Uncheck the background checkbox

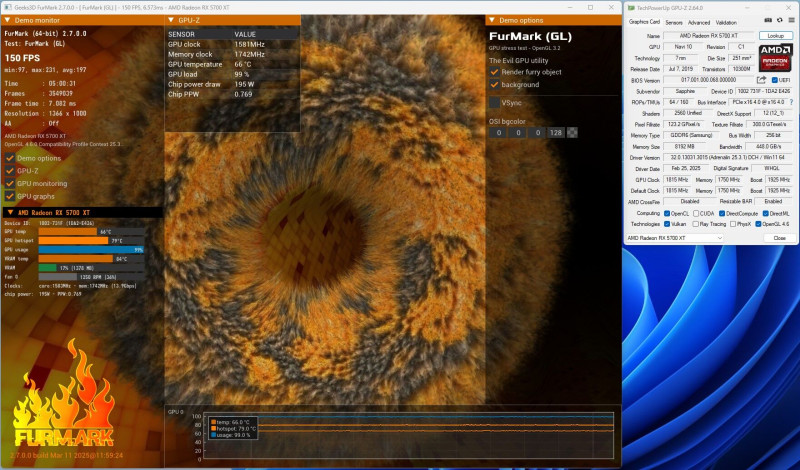coord(494,85)
